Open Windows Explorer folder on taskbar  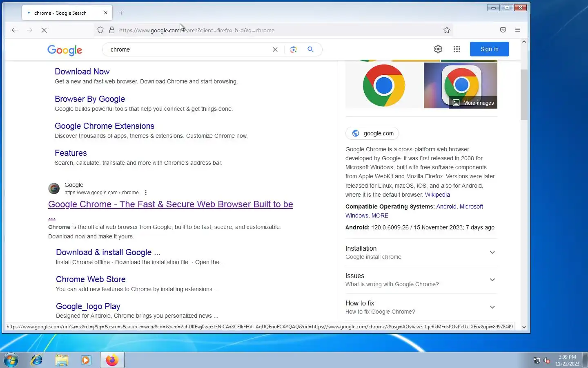(x=62, y=360)
